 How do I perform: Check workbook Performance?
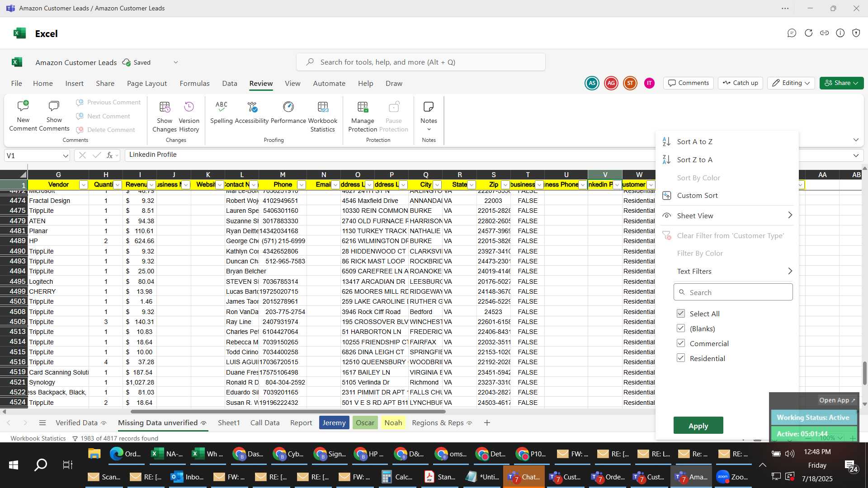[x=288, y=112]
